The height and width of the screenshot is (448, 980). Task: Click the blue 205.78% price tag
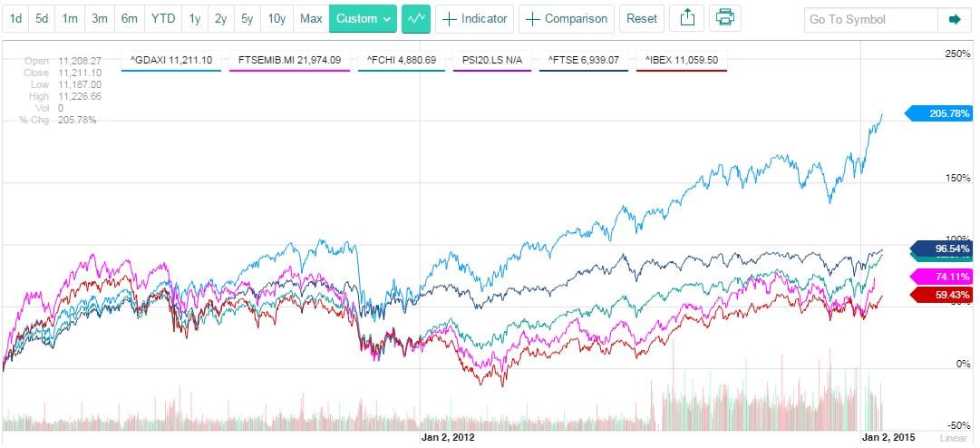coord(941,113)
